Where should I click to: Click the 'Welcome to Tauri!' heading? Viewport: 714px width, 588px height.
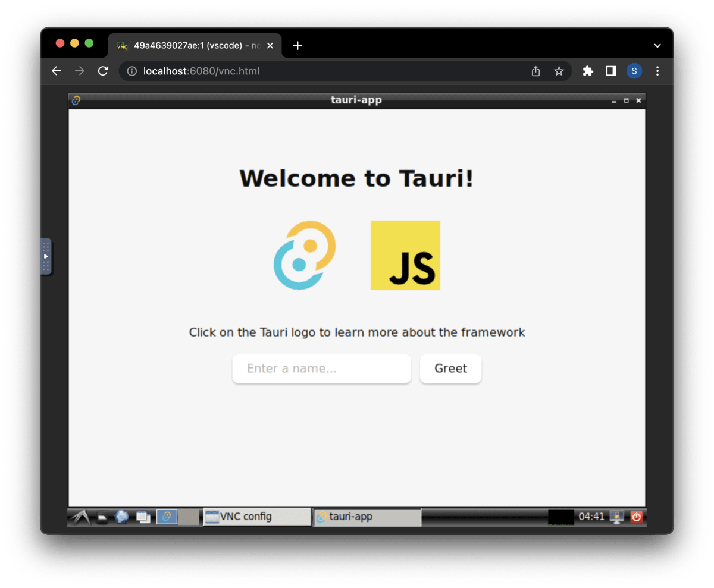[356, 178]
